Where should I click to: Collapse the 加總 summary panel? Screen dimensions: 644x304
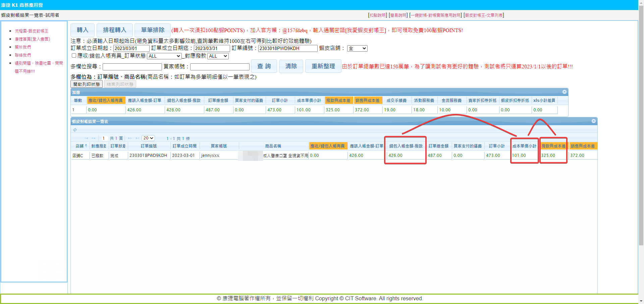pyautogui.click(x=564, y=92)
